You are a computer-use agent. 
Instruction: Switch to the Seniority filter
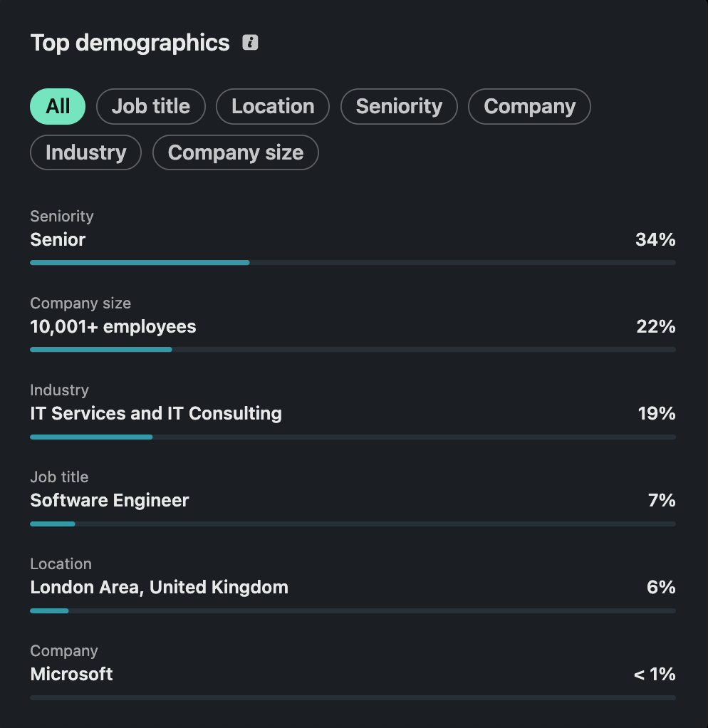tap(400, 106)
